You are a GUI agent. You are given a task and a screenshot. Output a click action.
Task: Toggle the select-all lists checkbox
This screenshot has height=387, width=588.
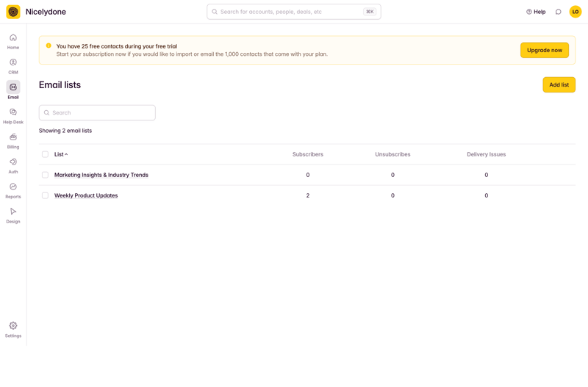[45, 154]
